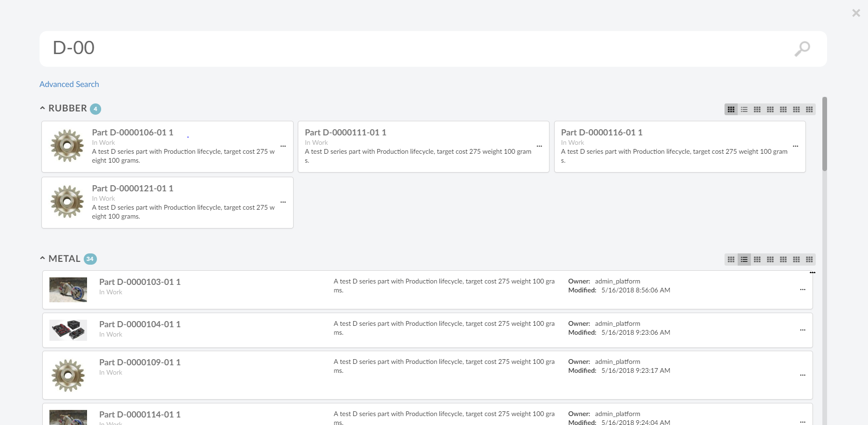Click the gear thumbnail of Part D-0000106-01
868x425 pixels.
(x=67, y=146)
